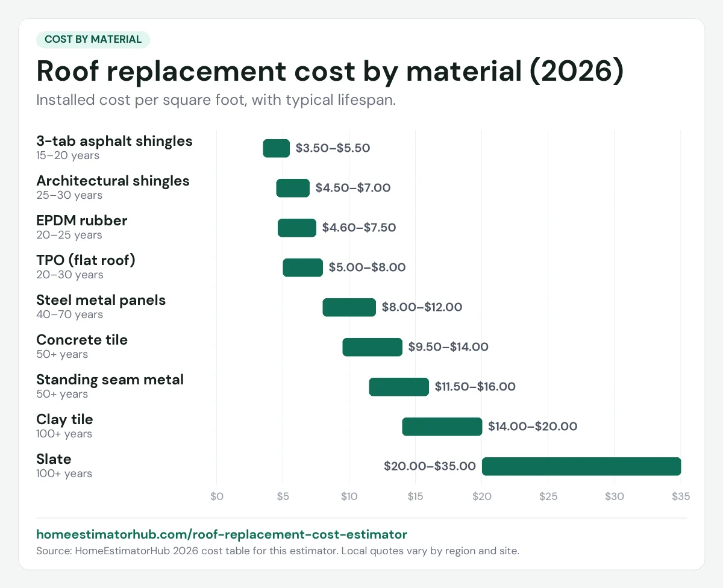The height and width of the screenshot is (588, 723).
Task: Click the 3-tab asphalt shingles cost bar
Action: (277, 148)
